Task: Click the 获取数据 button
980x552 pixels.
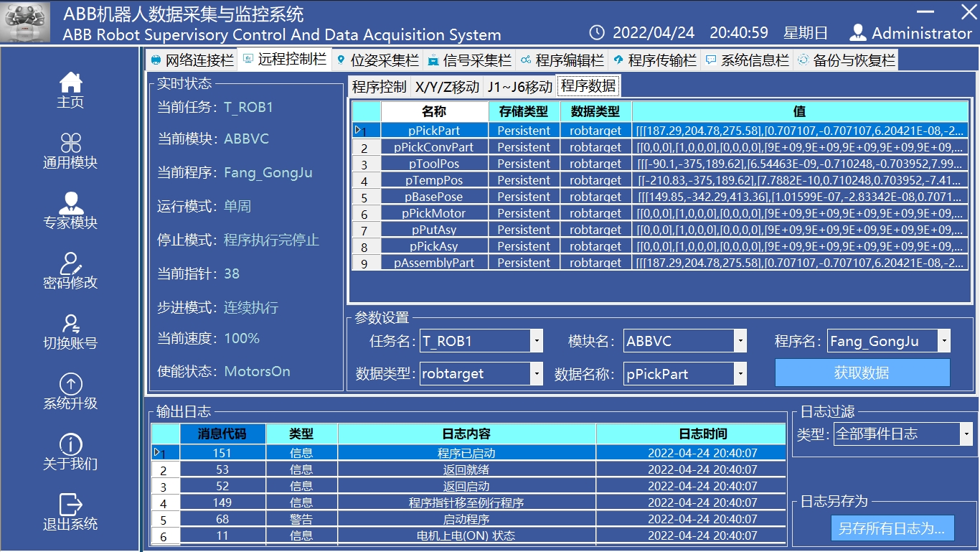Action: click(x=862, y=373)
